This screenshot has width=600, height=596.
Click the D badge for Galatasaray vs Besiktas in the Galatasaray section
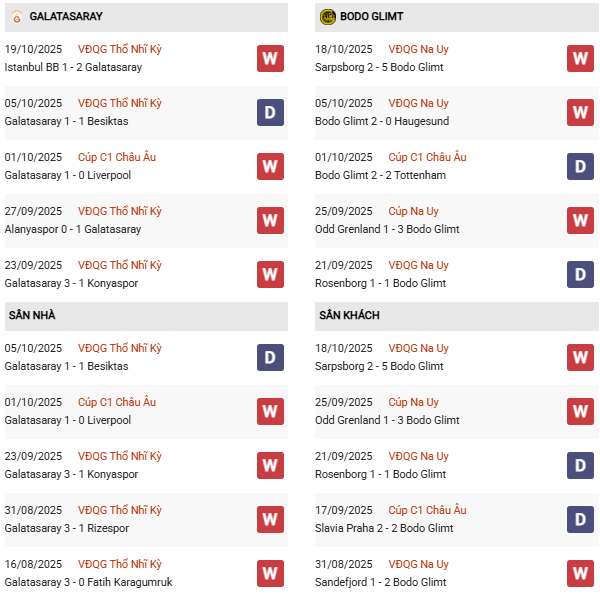pyautogui.click(x=269, y=113)
